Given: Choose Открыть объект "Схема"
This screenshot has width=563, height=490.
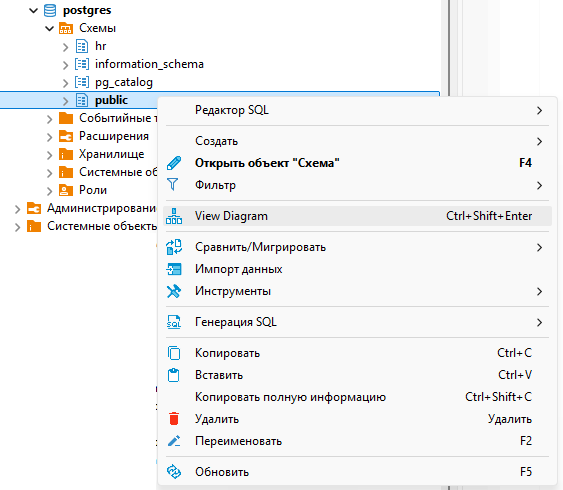Looking at the screenshot, I should click(x=357, y=163).
